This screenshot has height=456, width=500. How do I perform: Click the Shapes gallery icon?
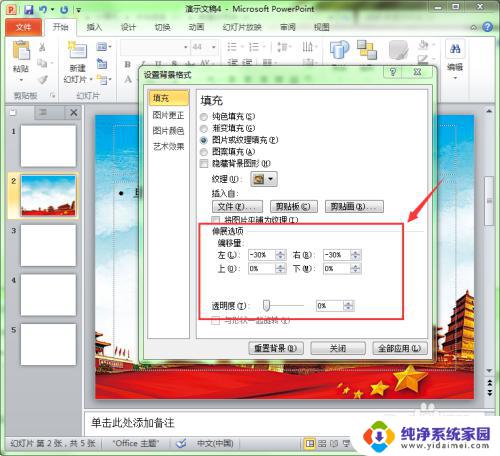339,50
